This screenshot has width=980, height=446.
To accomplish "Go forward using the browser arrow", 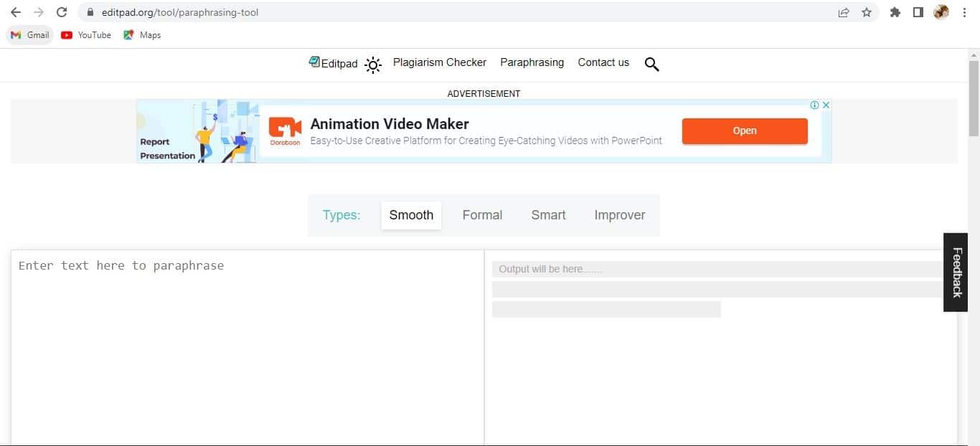I will click(39, 12).
